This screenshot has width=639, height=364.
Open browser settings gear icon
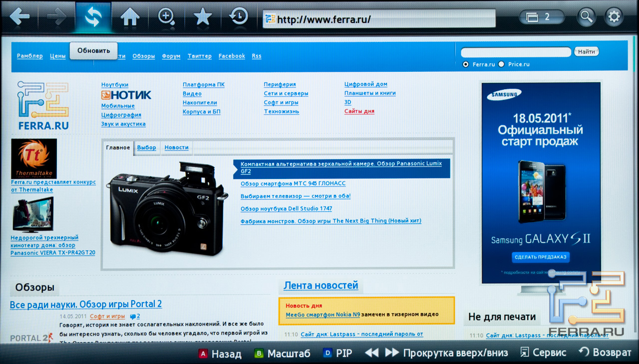click(614, 17)
